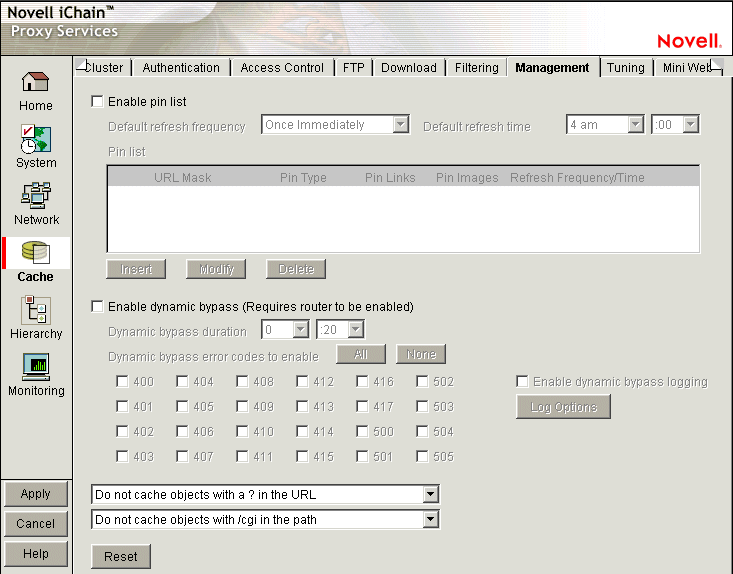
Task: Click the All error codes button
Action: [x=361, y=354]
